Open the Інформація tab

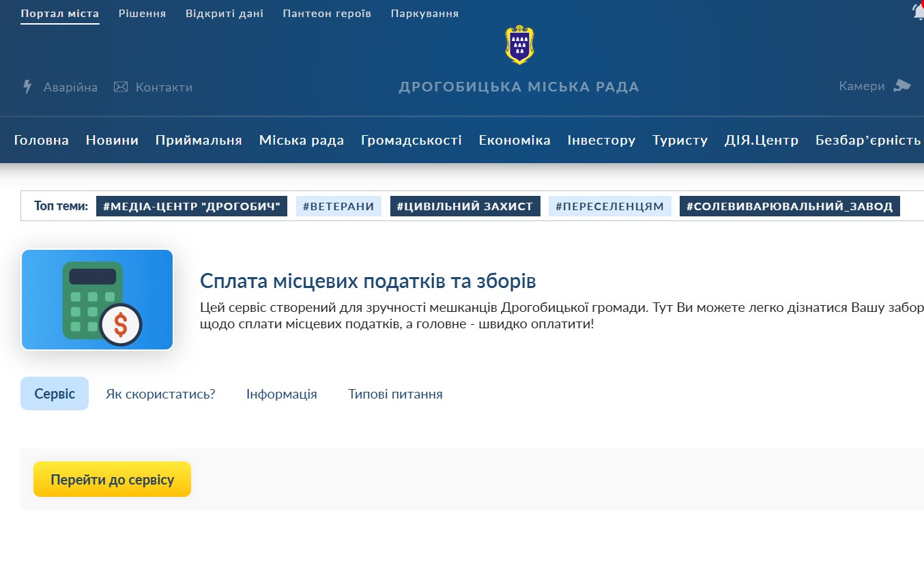tap(281, 394)
